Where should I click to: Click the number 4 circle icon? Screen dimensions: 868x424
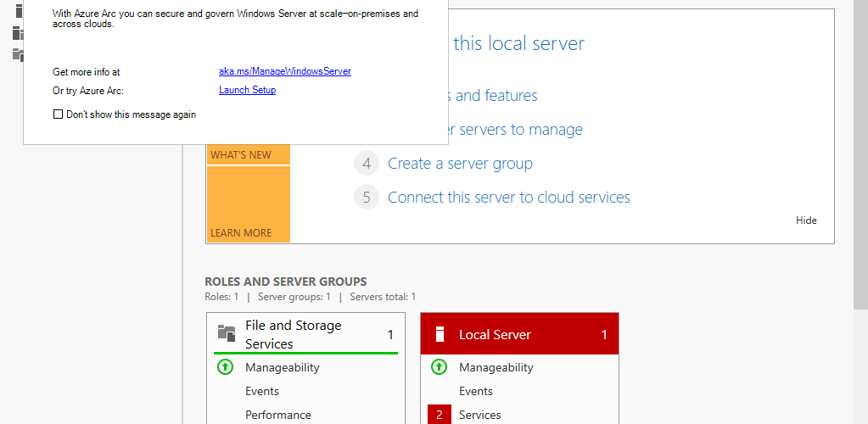point(367,164)
